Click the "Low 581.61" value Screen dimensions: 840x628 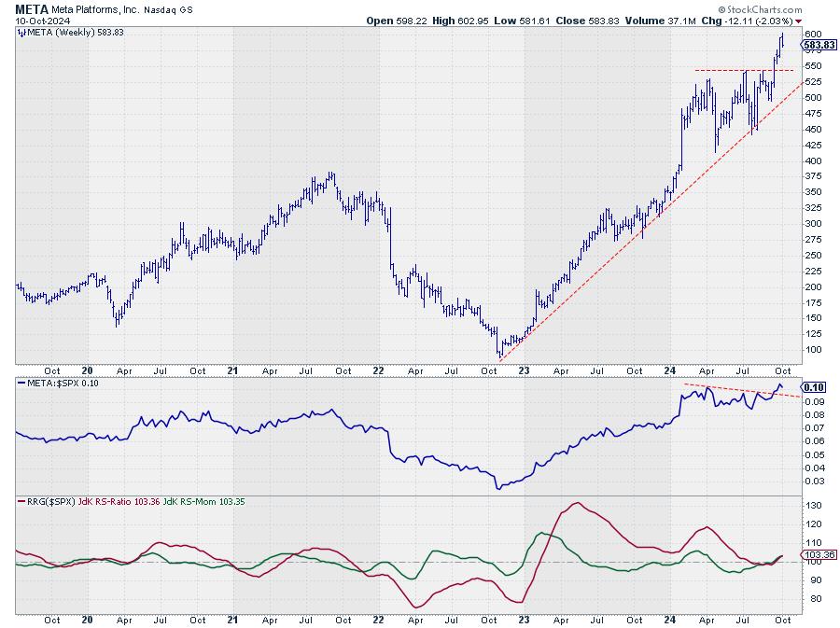[522, 21]
